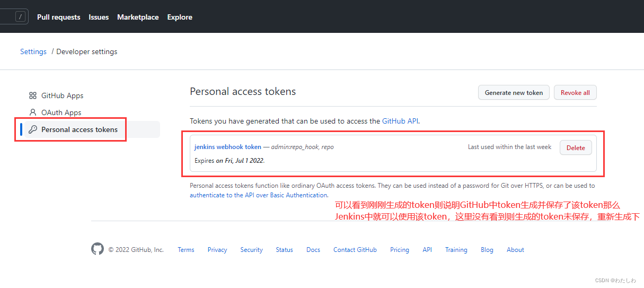Click Developer settings breadcrumb text
Viewport: 644px width, 288px height.
87,51
